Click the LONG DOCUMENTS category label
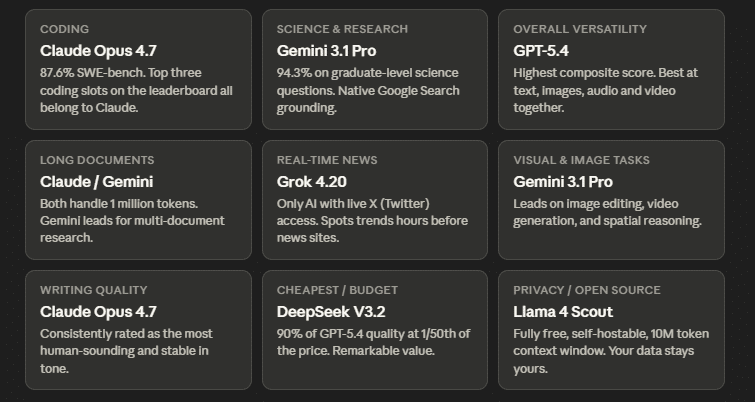The height and width of the screenshot is (402, 755). coord(97,160)
